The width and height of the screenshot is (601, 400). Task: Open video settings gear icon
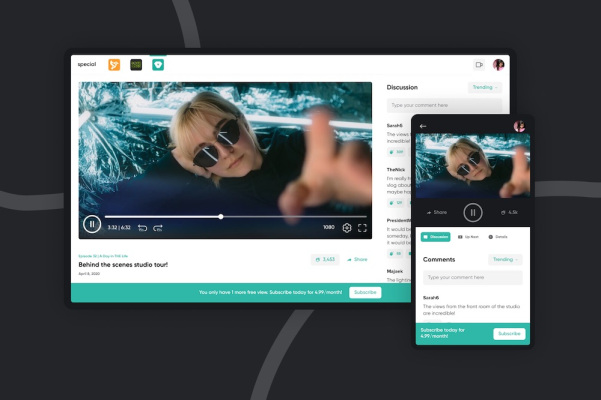[x=347, y=228]
